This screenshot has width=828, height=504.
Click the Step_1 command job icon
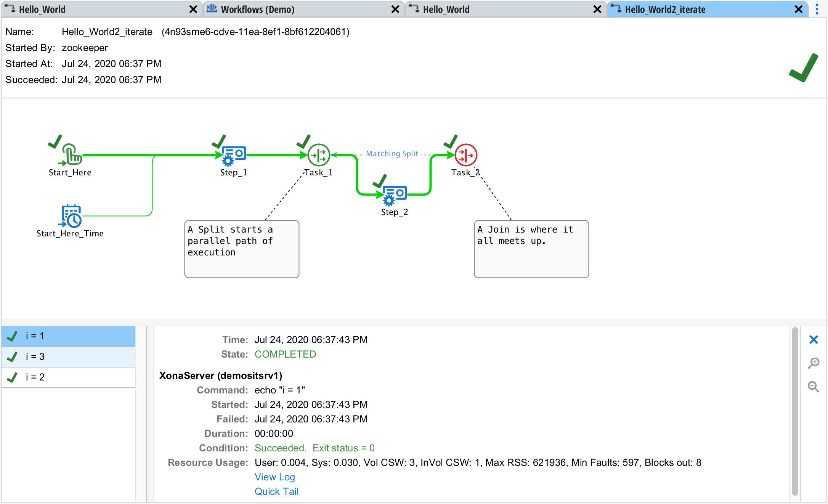233,155
